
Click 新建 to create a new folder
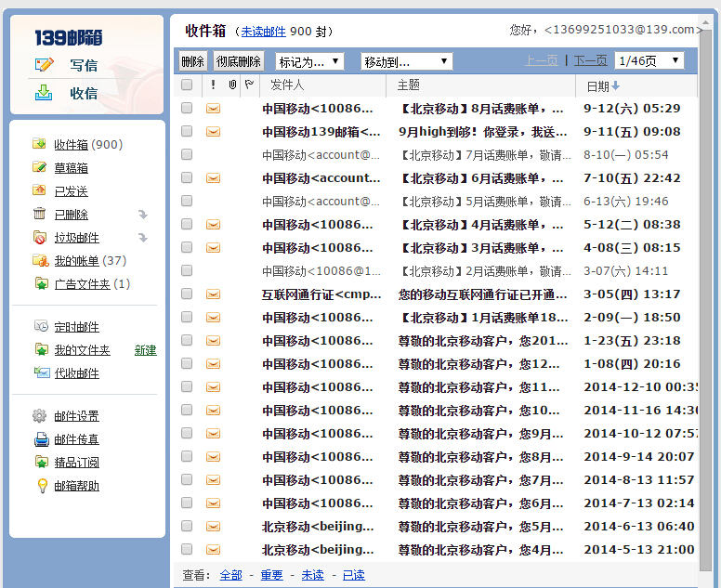pos(145,350)
